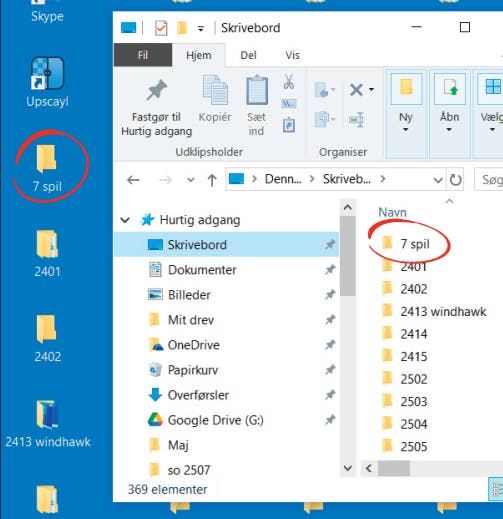Switch to the Vis ribbon tab
Screen dimensions: 503x519
[292, 55]
